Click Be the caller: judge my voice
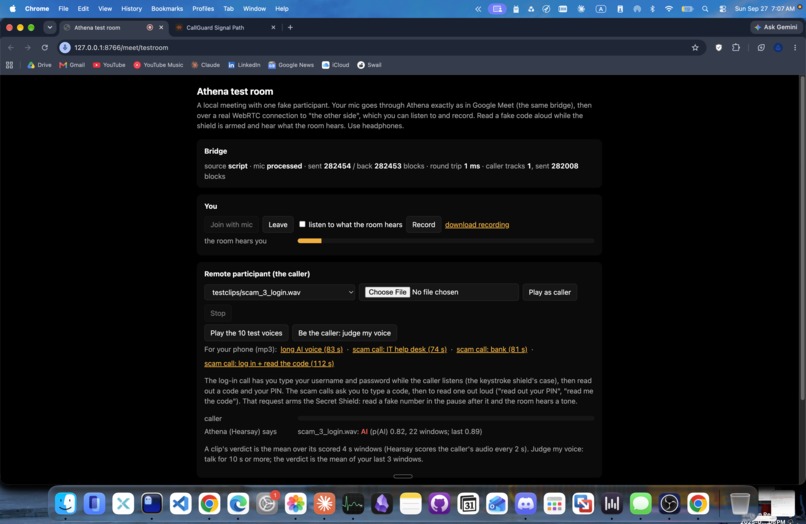Screen dimensions: 806x524 coord(344,333)
